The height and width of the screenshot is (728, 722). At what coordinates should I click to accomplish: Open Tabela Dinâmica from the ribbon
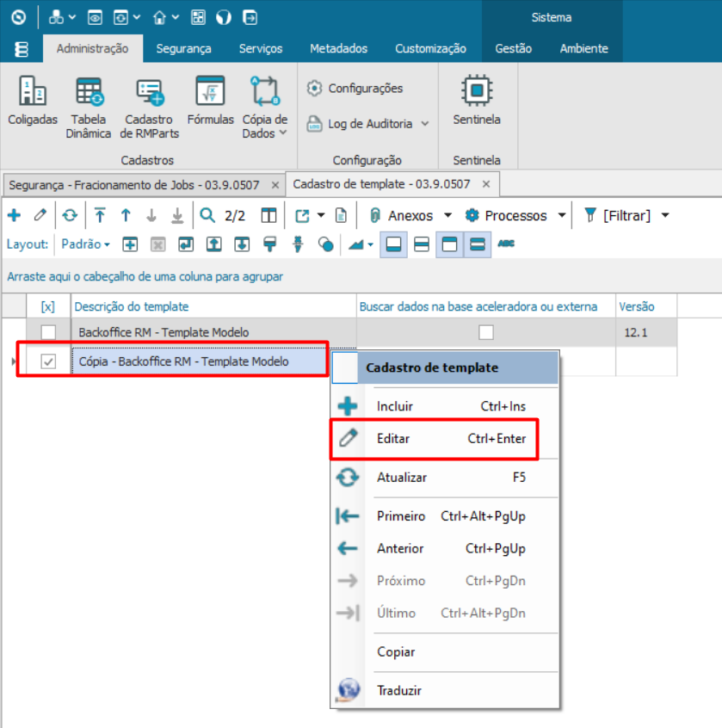pos(89,91)
